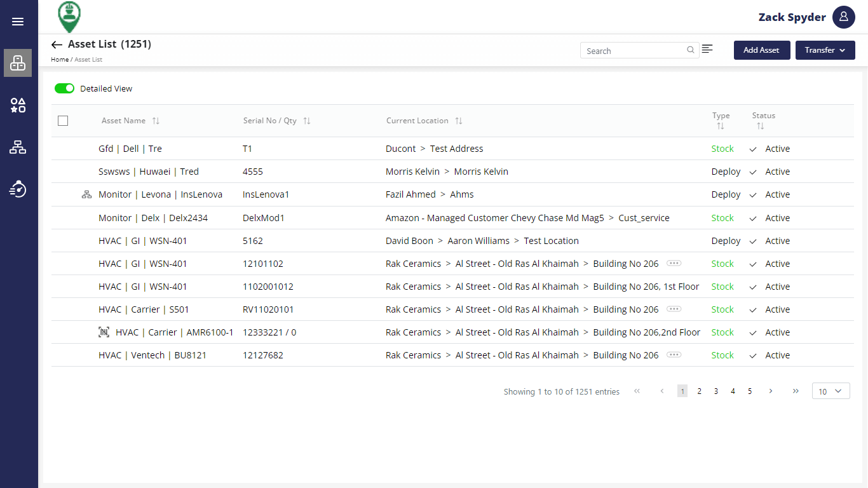Click the Asset Name column header

tap(123, 121)
